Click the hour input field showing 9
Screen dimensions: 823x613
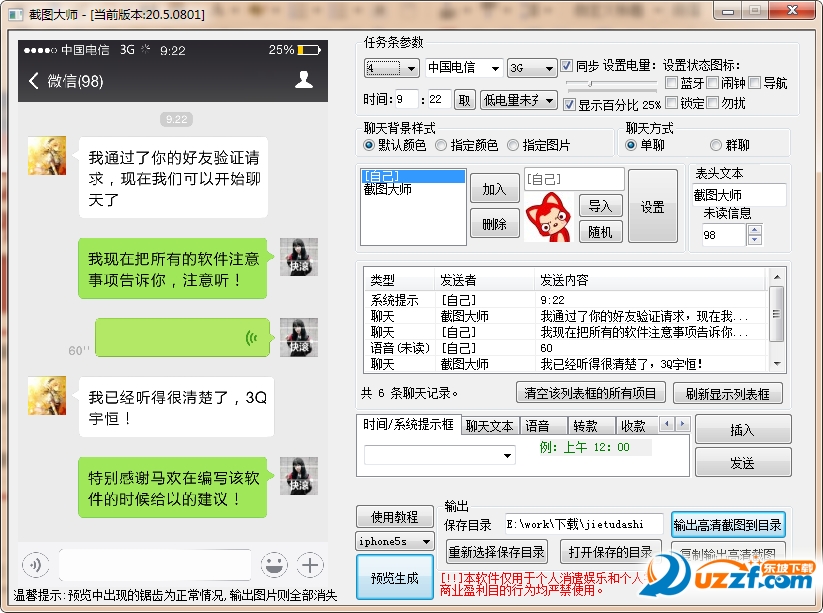pyautogui.click(x=406, y=99)
